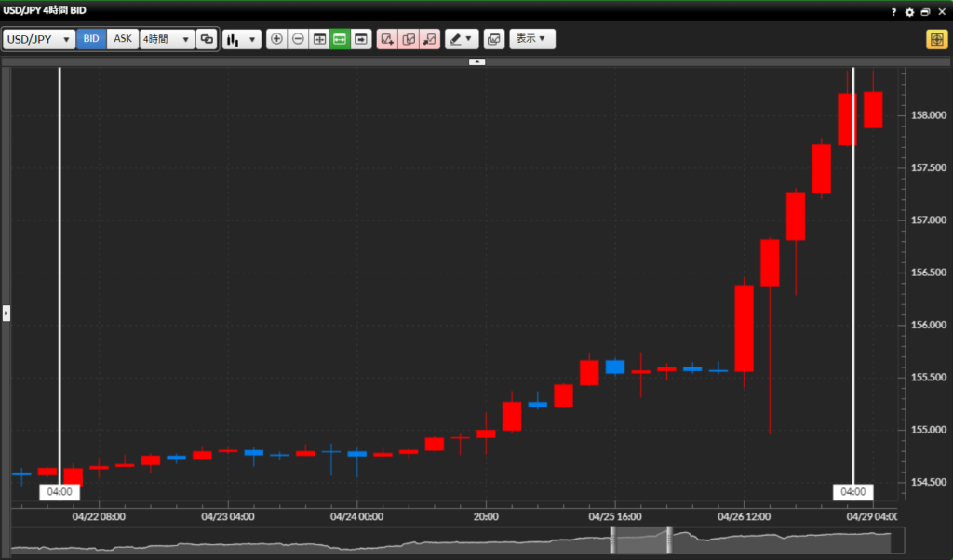Image resolution: width=953 pixels, height=560 pixels.
Task: Toggle the green fit-width button
Action: (340, 39)
